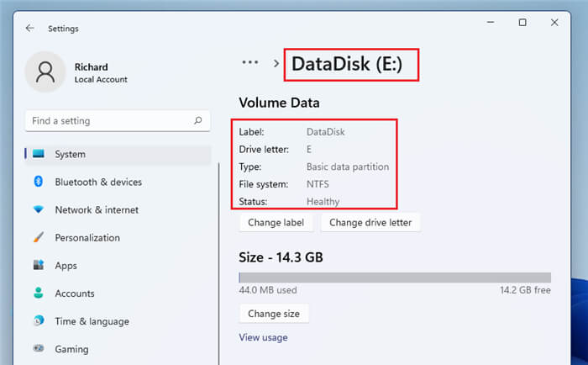Viewport: 588px width, 365px height.
Task: Click the Find a setting search box
Action: (118, 120)
